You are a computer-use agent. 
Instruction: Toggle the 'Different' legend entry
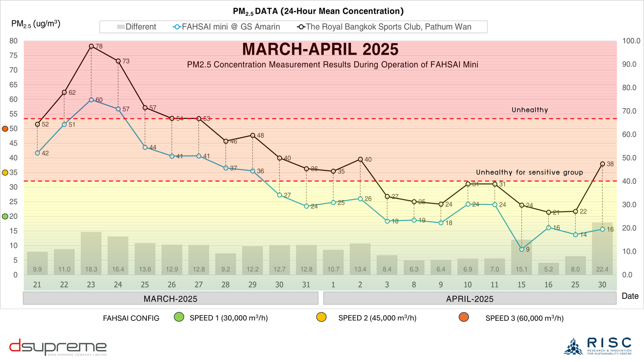pyautogui.click(x=136, y=27)
